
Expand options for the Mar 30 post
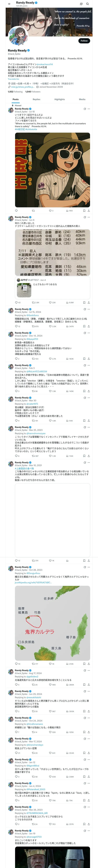[x=89, y=398]
